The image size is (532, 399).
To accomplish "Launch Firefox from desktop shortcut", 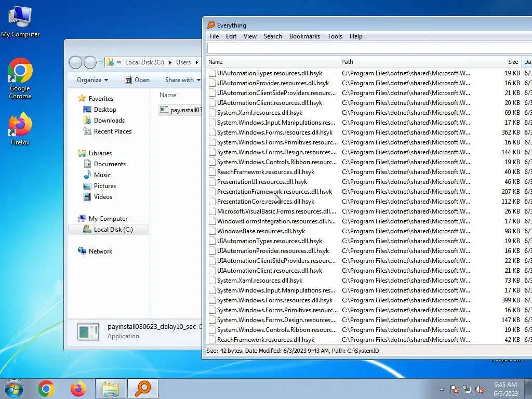I will tap(20, 129).
